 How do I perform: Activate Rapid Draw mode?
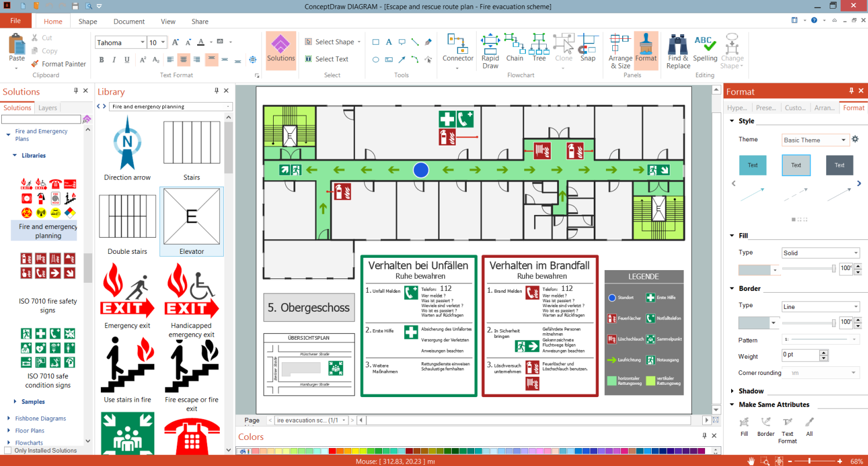pos(491,51)
